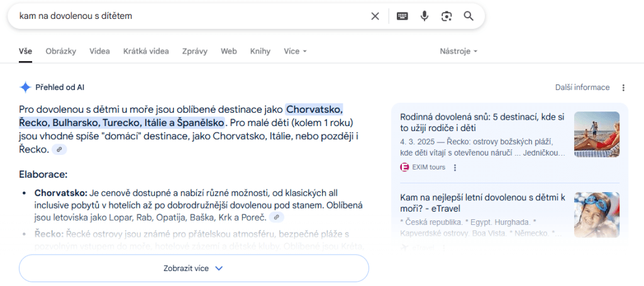The image size is (644, 286).
Task: Clear the search query with X icon
Action: (x=375, y=16)
